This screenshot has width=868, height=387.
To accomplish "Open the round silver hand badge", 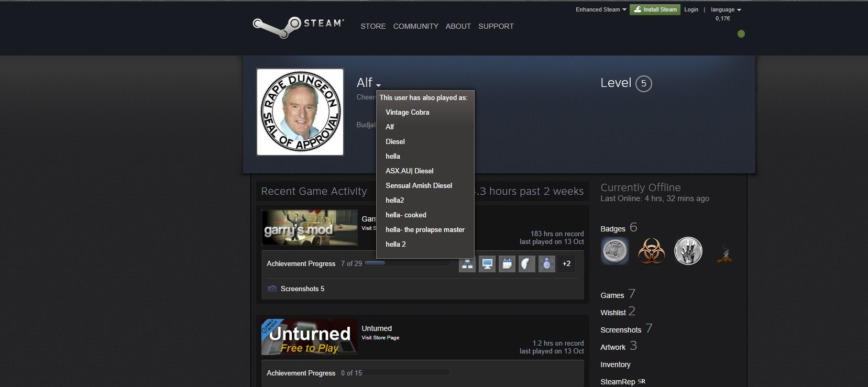I will coord(688,251).
